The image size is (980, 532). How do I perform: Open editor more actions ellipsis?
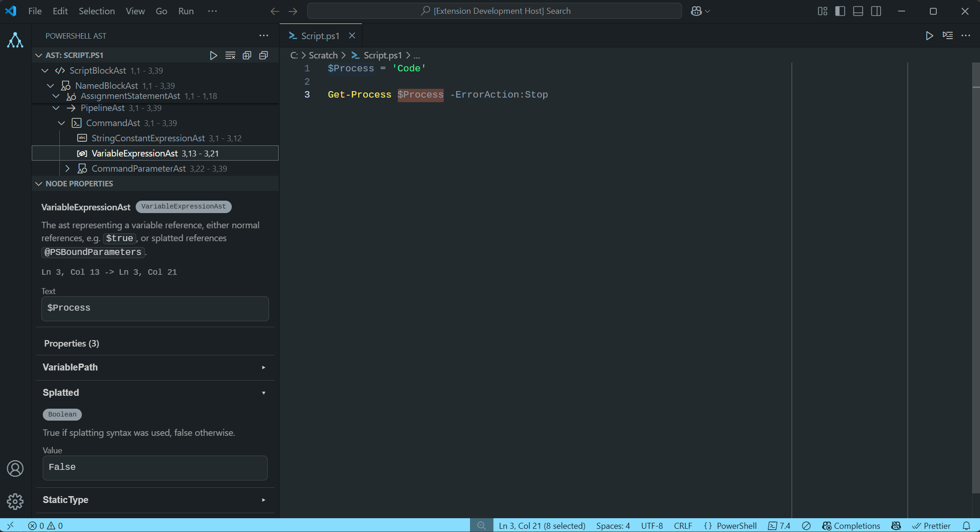point(966,35)
